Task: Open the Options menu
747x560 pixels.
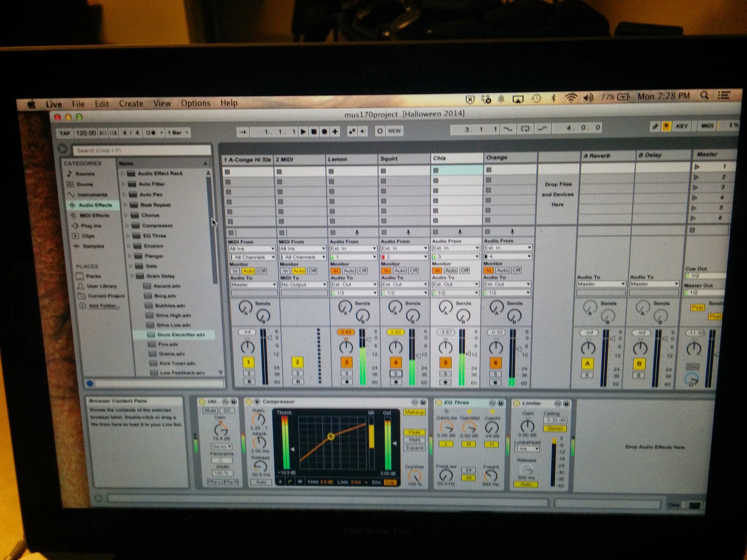Action: point(195,103)
